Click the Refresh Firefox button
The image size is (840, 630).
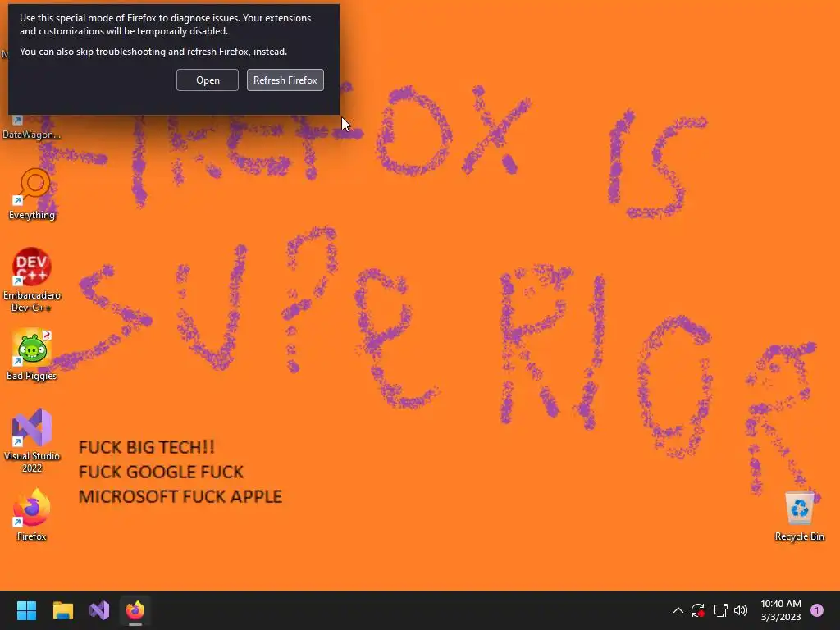[285, 80]
